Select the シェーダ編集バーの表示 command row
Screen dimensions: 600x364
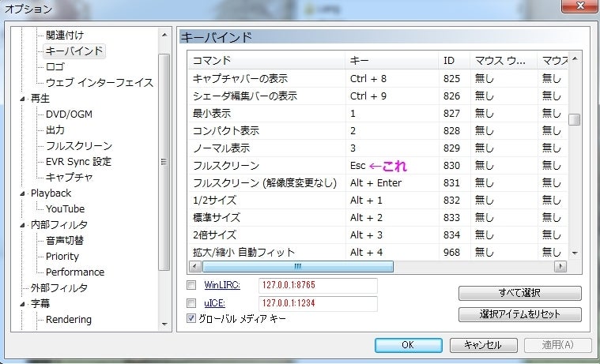(x=378, y=96)
